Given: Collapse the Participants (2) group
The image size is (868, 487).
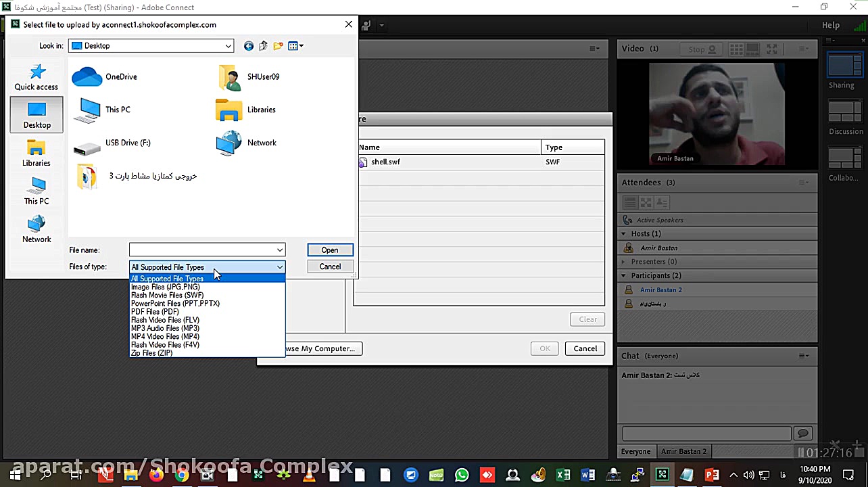Looking at the screenshot, I should coord(624,276).
